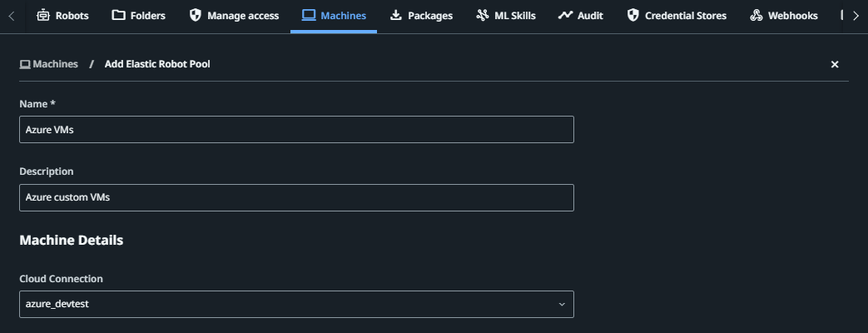
Task: Click the ML Skills icon
Action: 482,15
